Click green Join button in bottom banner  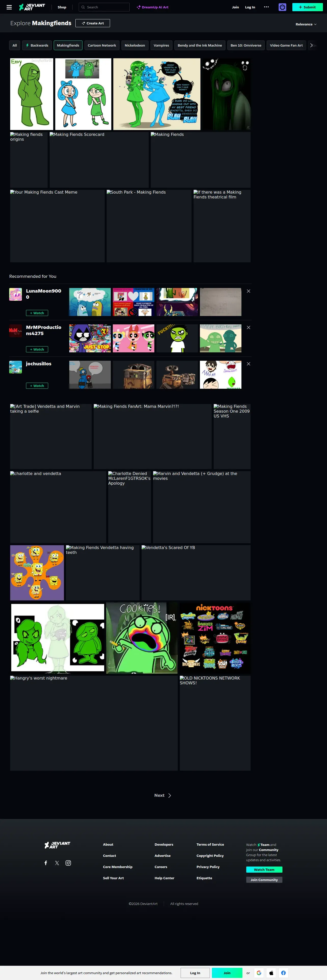[227, 973]
